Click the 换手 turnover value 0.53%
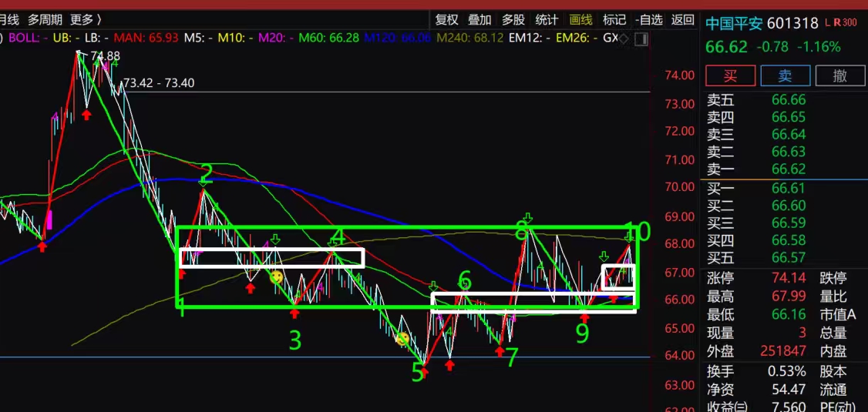This screenshot has height=412, width=868. click(x=786, y=370)
